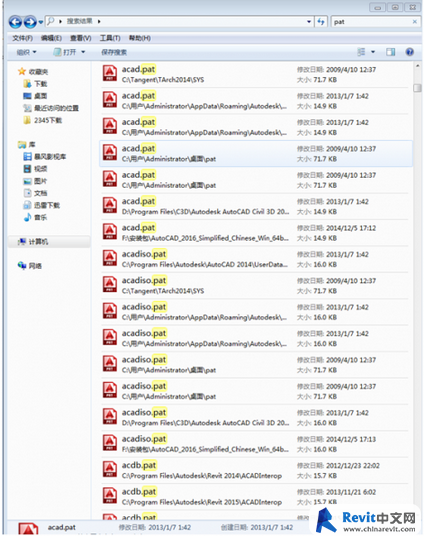Open the 工具(T) menu
426x541 pixels.
click(110, 38)
